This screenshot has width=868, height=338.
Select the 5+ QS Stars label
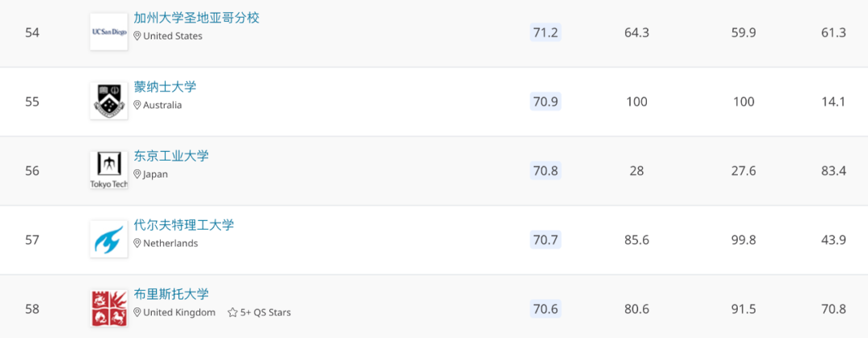click(265, 312)
